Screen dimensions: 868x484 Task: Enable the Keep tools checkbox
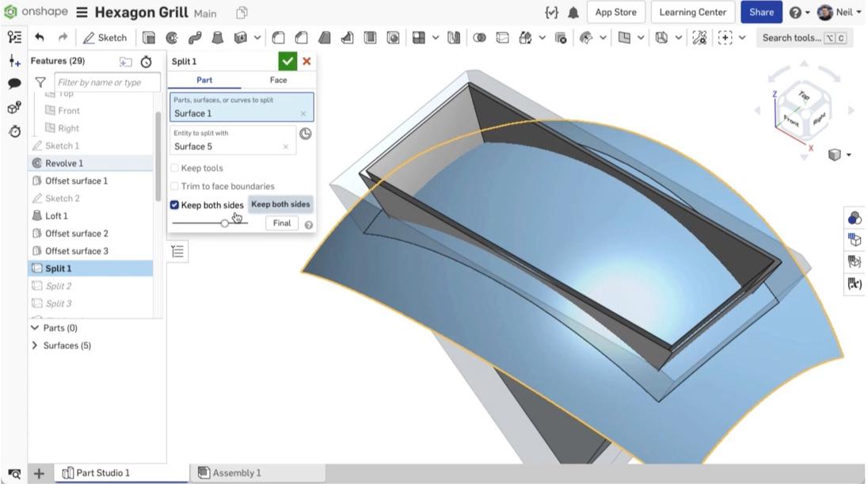(173, 168)
